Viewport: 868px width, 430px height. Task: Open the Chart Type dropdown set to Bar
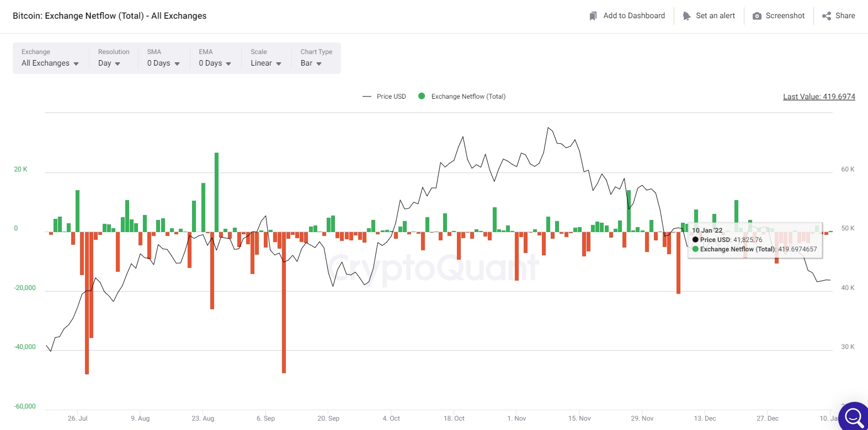coord(311,63)
